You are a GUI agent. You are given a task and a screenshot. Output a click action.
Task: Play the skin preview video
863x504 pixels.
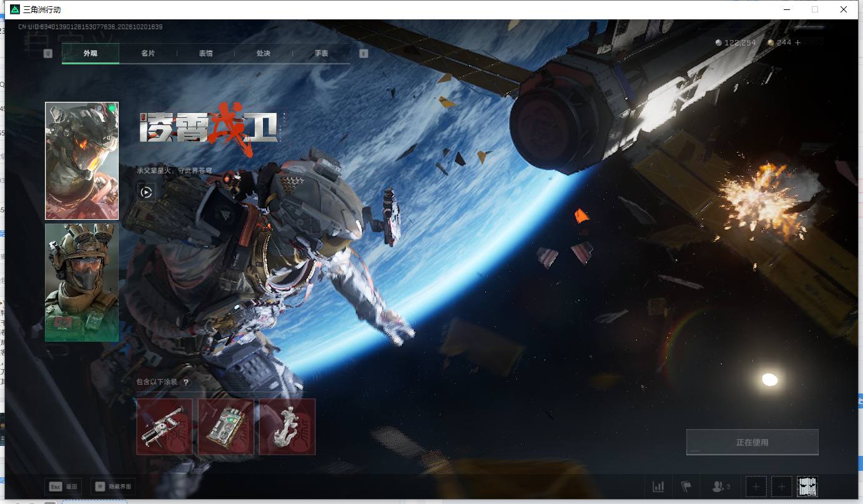(x=146, y=192)
